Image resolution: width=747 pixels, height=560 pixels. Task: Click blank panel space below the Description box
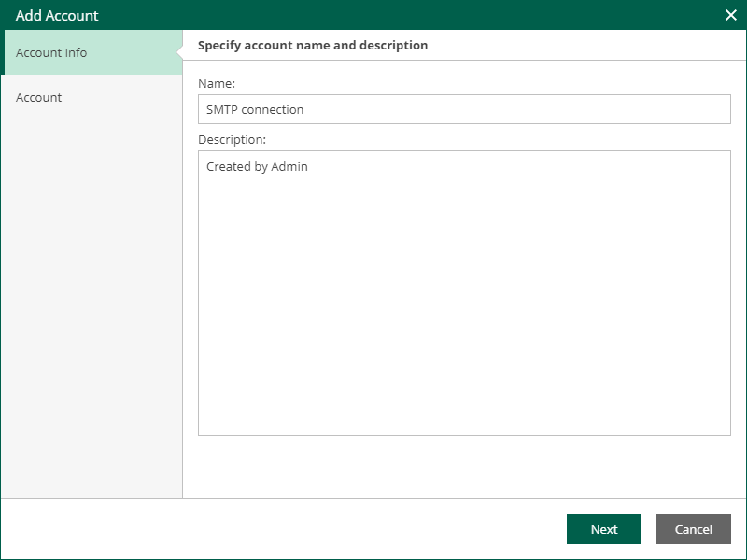tap(464, 467)
